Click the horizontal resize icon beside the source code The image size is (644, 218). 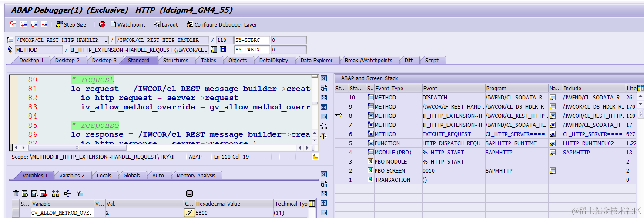click(x=323, y=117)
